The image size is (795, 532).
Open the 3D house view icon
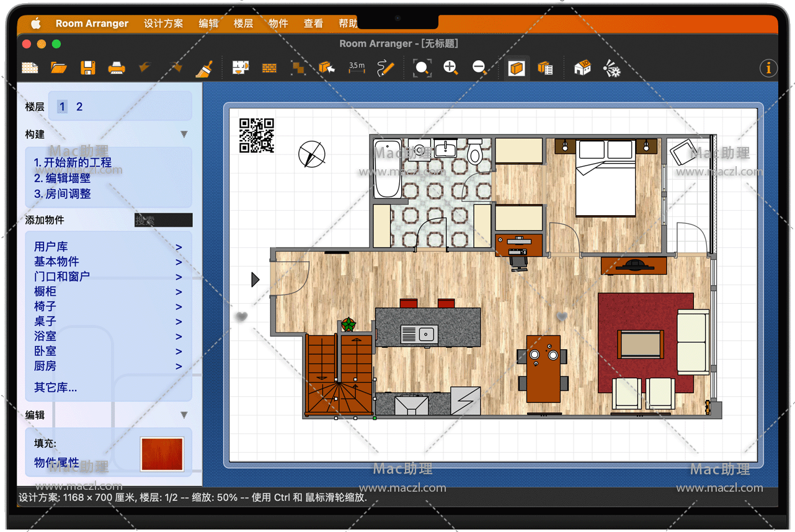pyautogui.click(x=582, y=68)
